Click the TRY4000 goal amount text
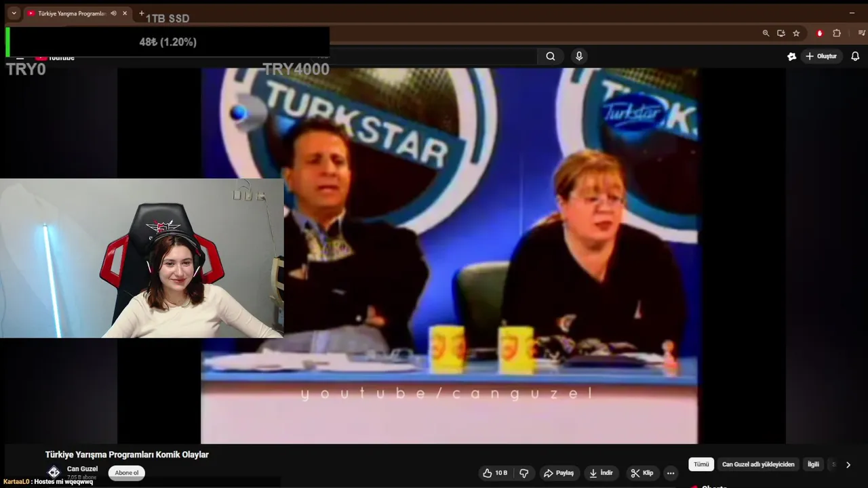 point(296,69)
